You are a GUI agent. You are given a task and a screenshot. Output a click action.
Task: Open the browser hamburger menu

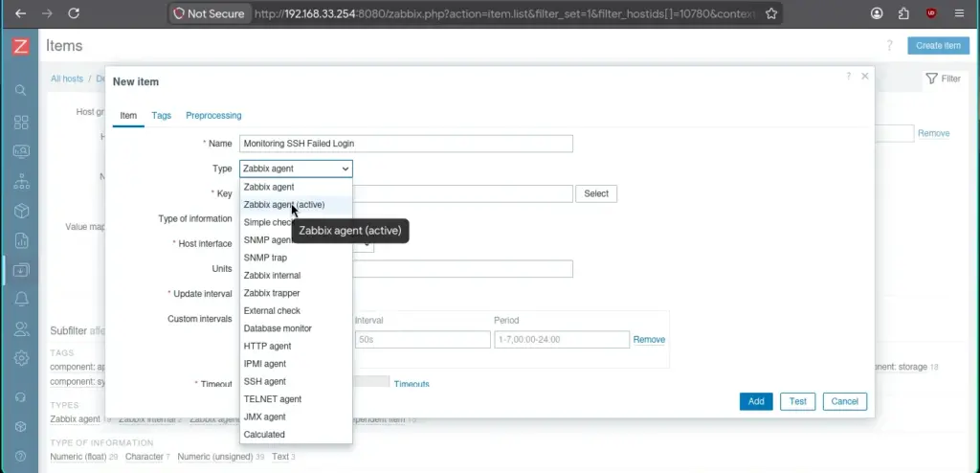pyautogui.click(x=959, y=13)
